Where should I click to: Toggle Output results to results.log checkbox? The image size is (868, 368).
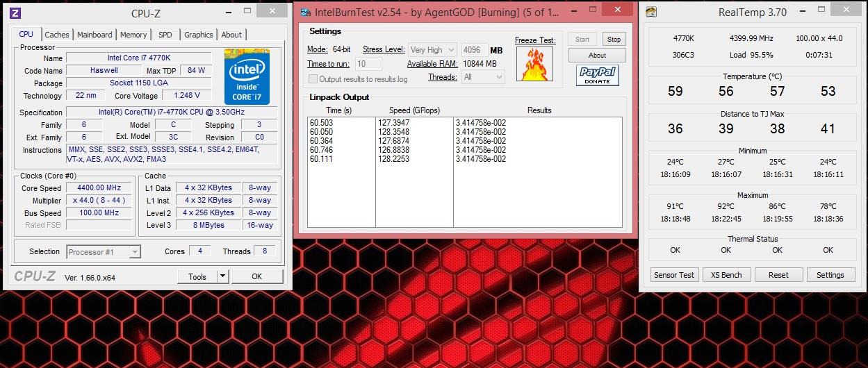[x=313, y=79]
